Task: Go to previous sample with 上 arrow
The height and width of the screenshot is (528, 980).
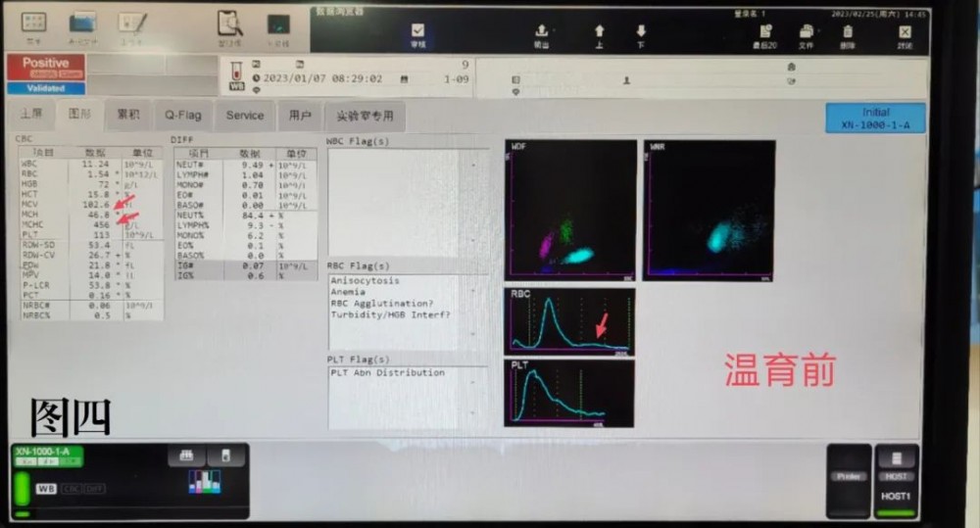Action: point(599,30)
